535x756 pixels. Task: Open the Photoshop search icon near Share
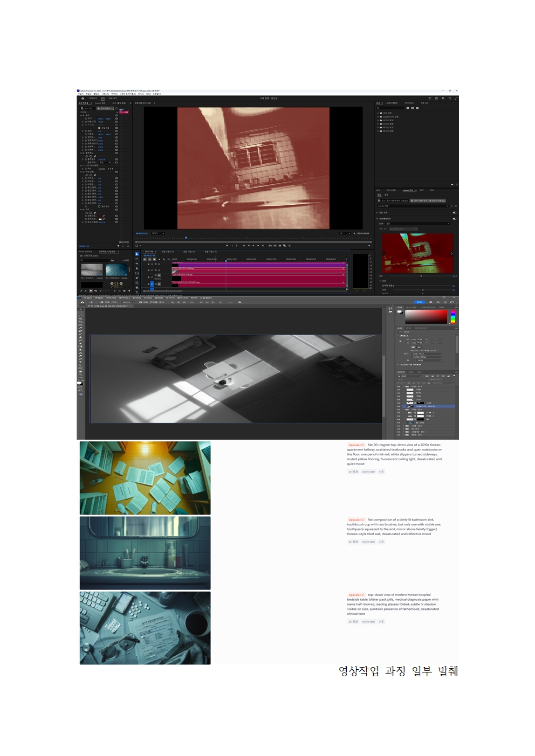point(438,302)
